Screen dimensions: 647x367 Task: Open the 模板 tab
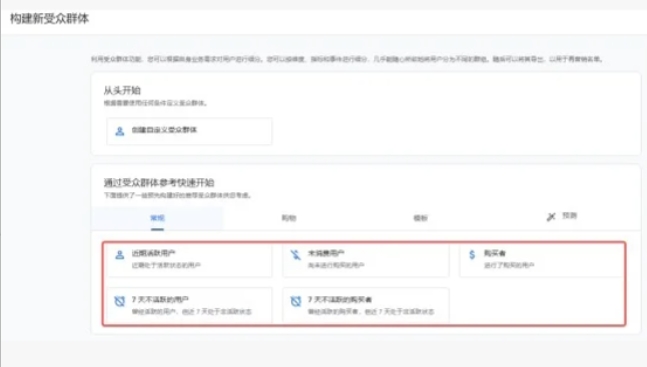tap(420, 218)
